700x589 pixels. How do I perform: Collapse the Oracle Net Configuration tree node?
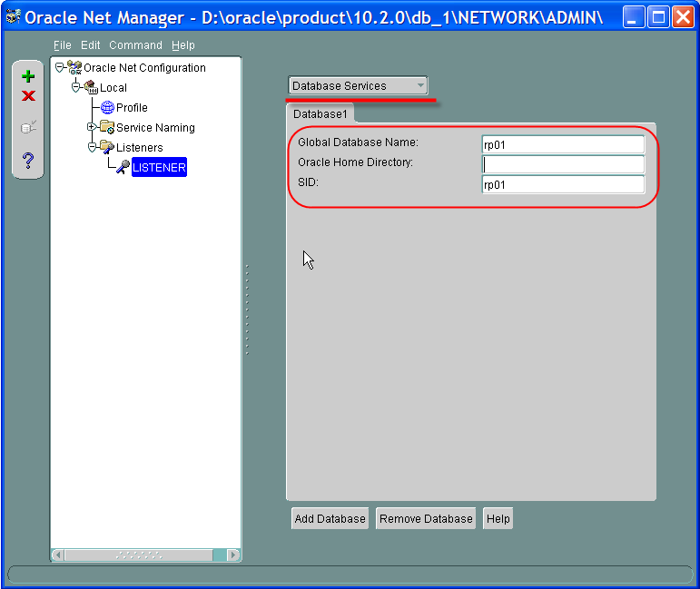point(59,68)
